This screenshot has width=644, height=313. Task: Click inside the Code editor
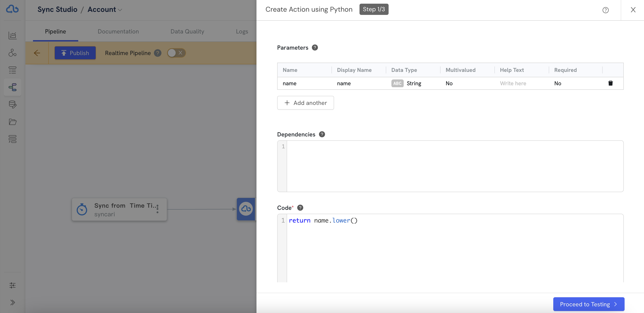pos(455,248)
